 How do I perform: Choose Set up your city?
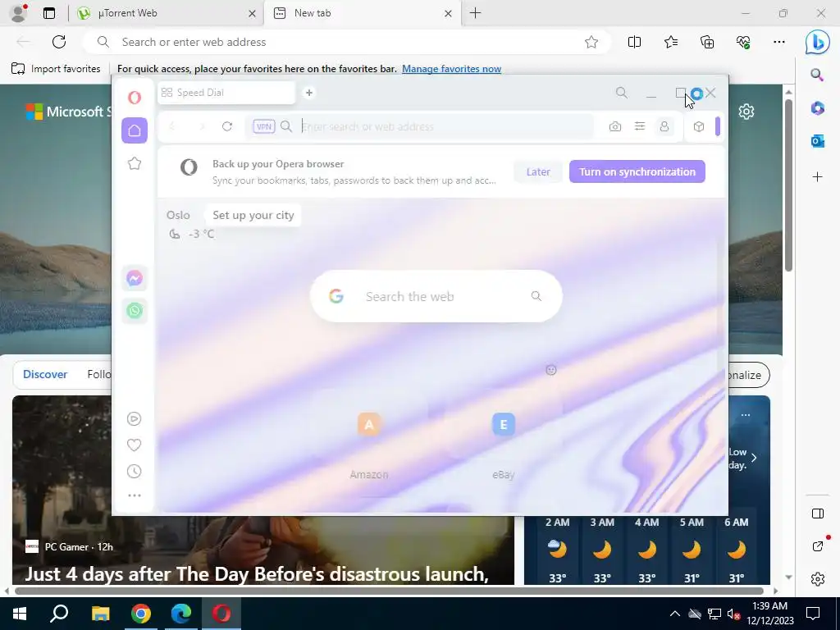[x=253, y=216]
